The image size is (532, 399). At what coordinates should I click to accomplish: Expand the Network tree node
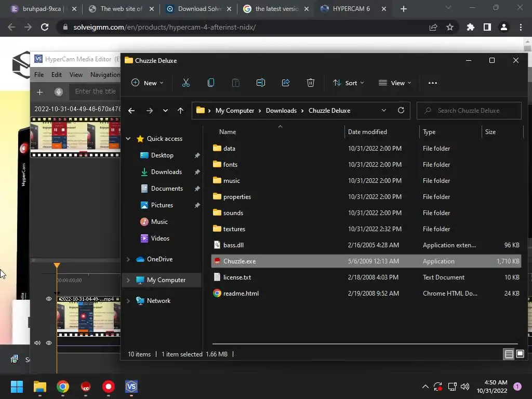click(128, 301)
